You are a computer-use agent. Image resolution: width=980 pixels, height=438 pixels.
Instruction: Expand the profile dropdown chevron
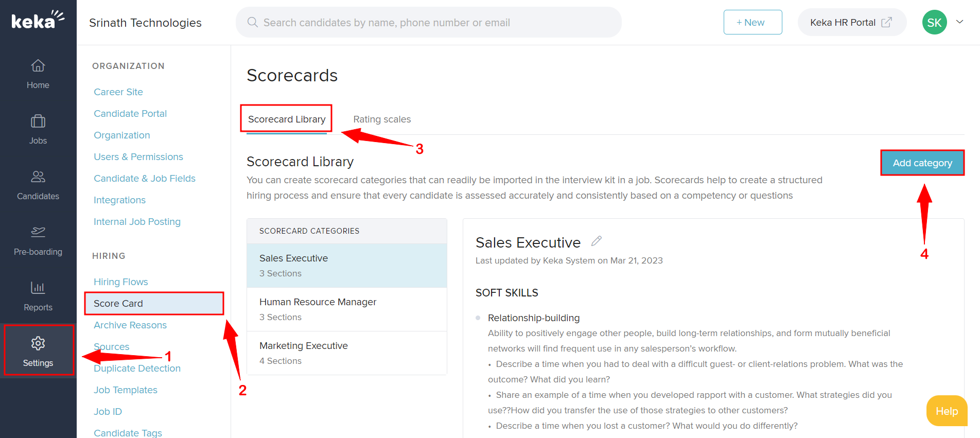pyautogui.click(x=960, y=22)
